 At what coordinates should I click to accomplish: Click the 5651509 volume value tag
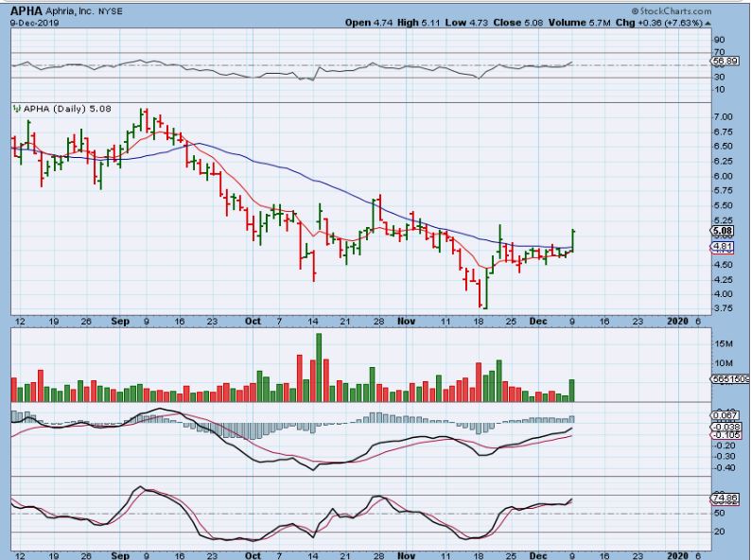click(731, 379)
